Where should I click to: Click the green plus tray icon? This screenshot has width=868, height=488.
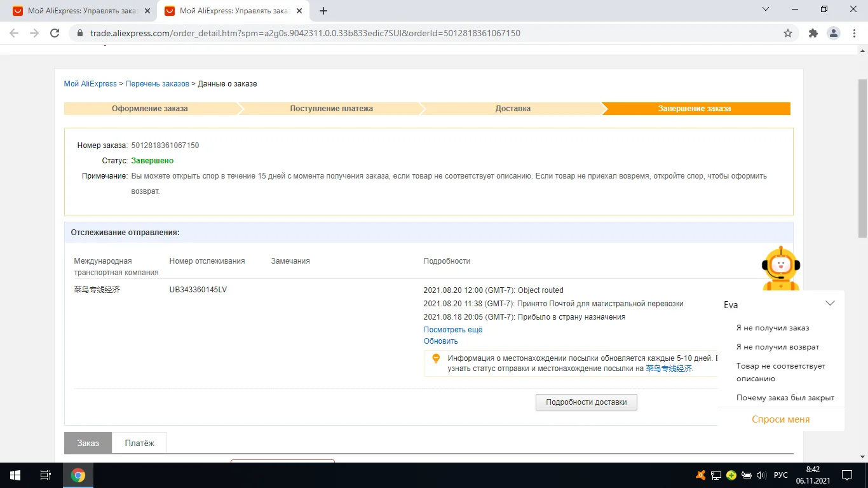pos(731,475)
